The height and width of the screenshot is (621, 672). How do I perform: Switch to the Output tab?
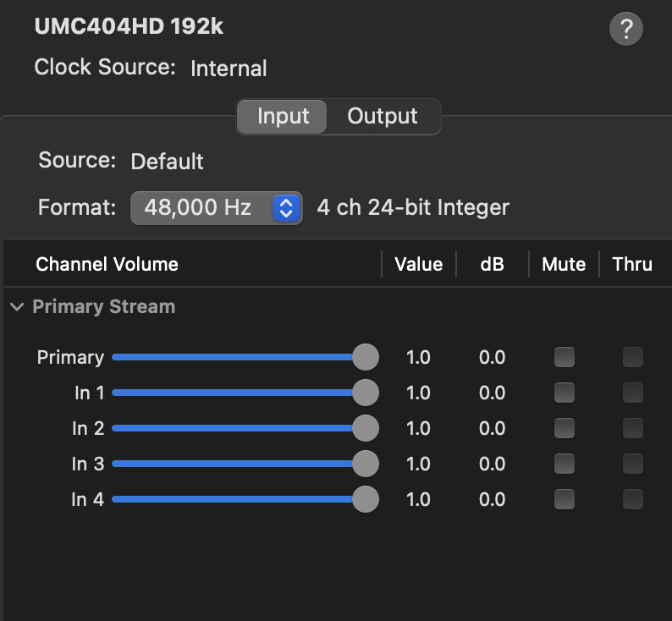click(x=383, y=116)
